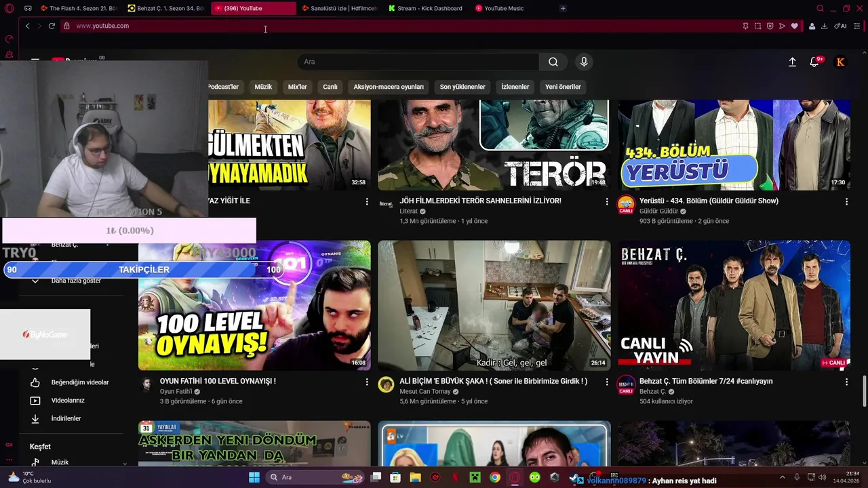Click the heart bookmark icon in address bar
Screen dimensions: 868x488
(x=794, y=26)
